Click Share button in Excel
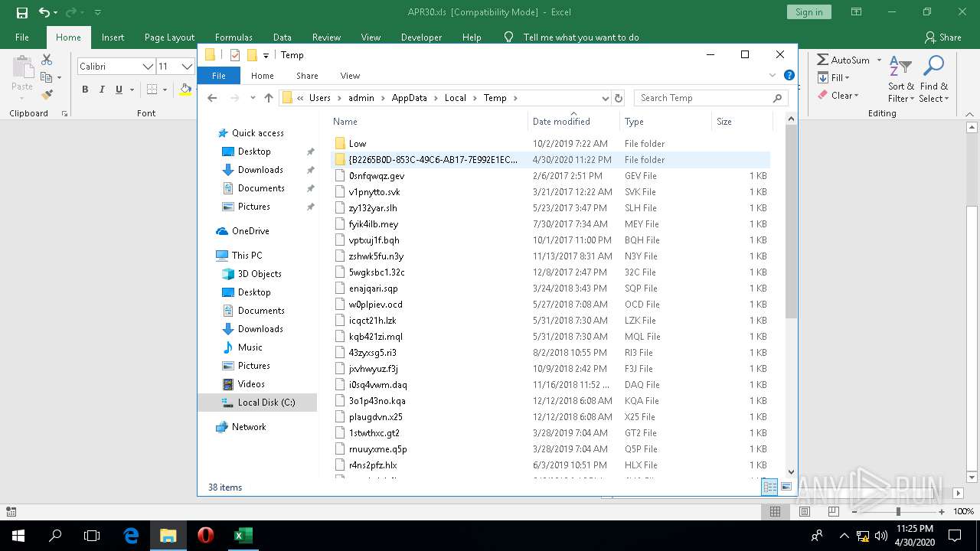 942,37
